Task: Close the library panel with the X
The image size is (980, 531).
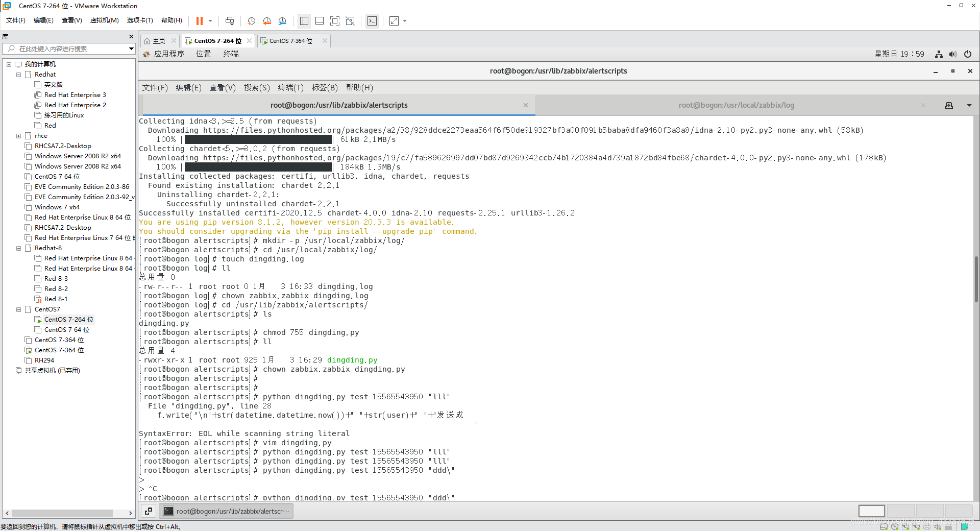Action: [131, 36]
